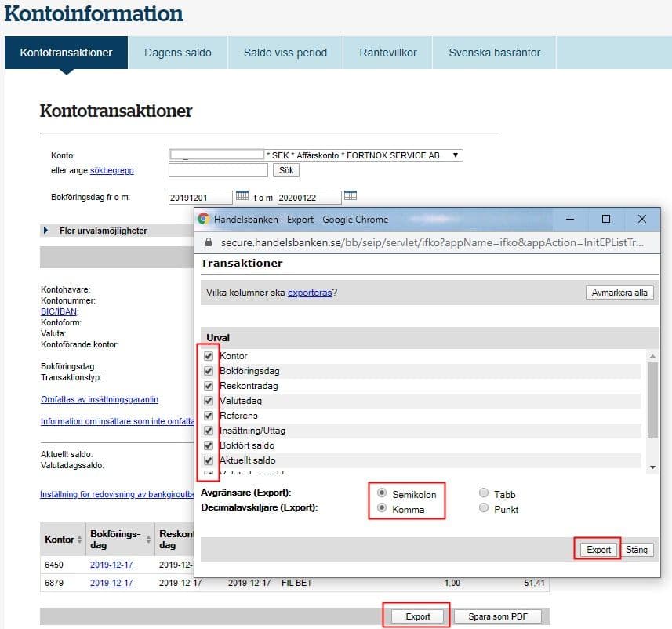Image resolution: width=672 pixels, height=629 pixels.
Task: Click the 6450 Kontor cell
Action: tap(54, 565)
